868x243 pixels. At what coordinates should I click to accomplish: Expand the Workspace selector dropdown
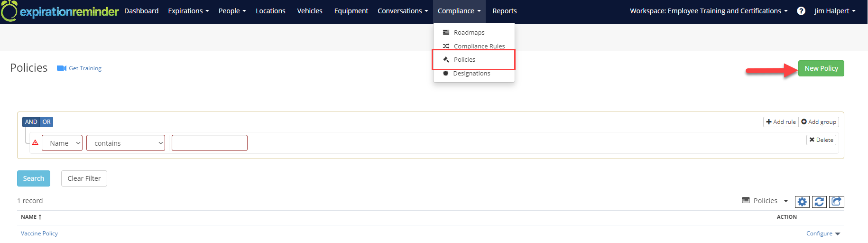709,11
